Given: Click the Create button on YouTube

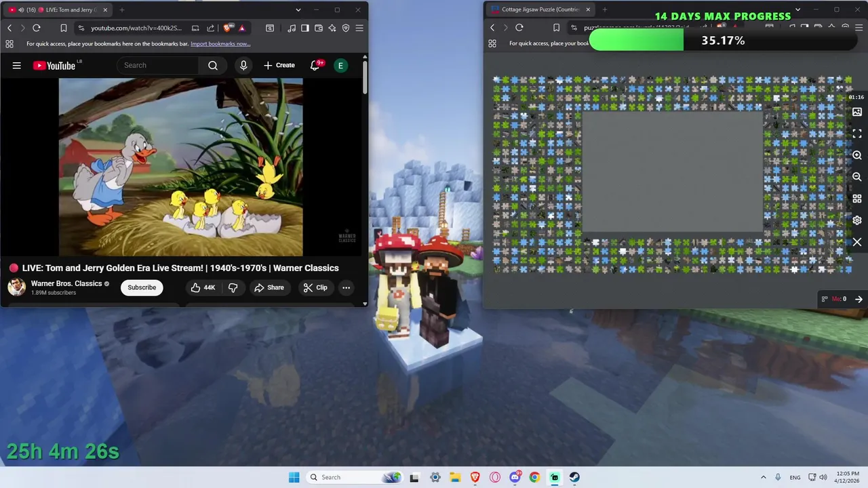Looking at the screenshot, I should tap(279, 65).
